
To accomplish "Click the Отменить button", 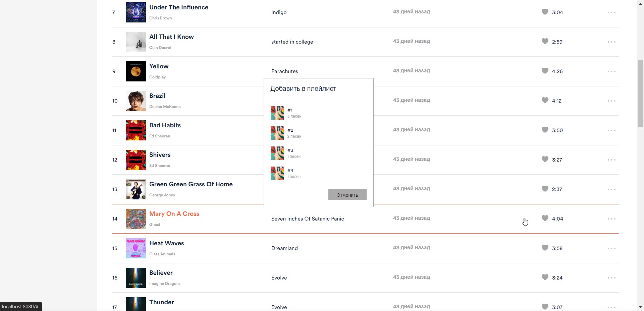I will 347,195.
